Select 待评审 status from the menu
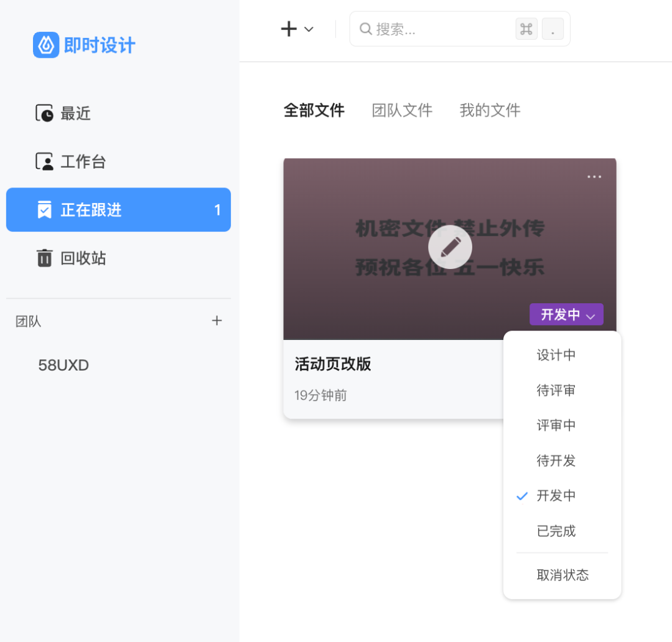 [x=562, y=390]
